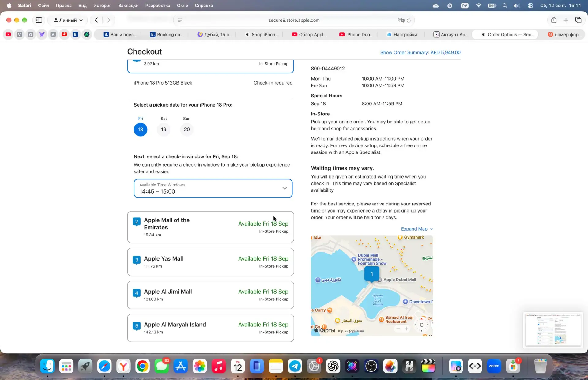Click the secure9.store.apple.com address field

point(294,20)
